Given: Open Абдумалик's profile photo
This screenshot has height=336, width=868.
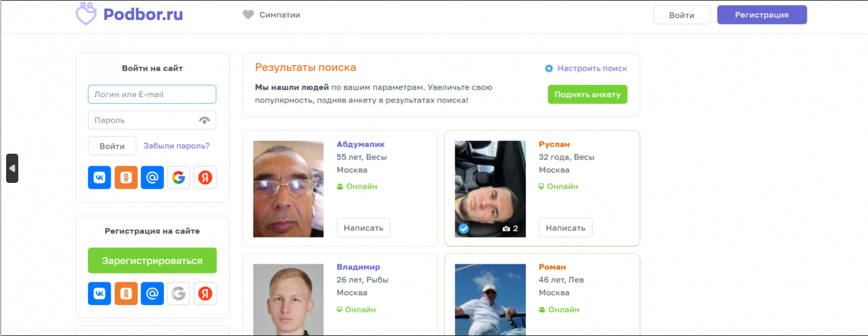Looking at the screenshot, I should 288,189.
